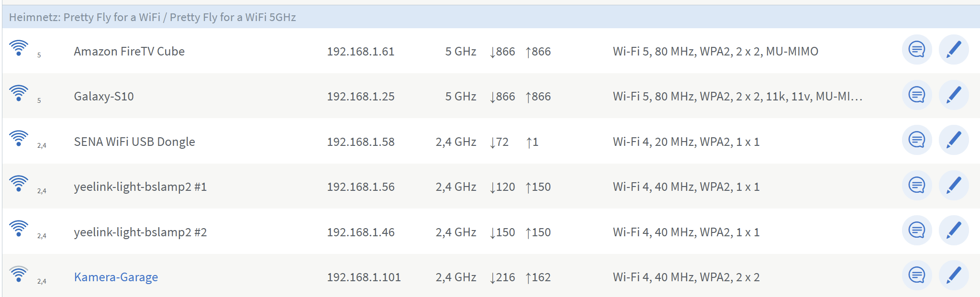Edit the Kamera-Garage device
This screenshot has height=297, width=980.
coord(953,275)
